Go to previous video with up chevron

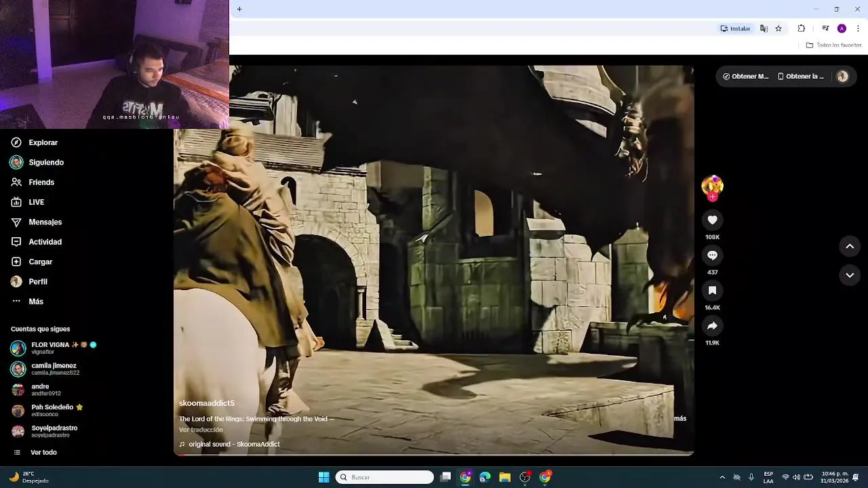click(x=850, y=247)
